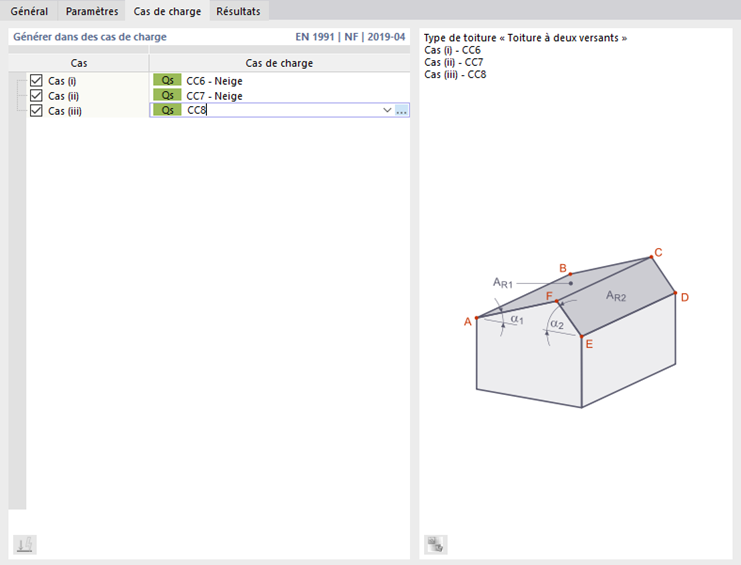Click the graphic settings icon below roof picture
This screenshot has height=565, width=741.
[436, 545]
